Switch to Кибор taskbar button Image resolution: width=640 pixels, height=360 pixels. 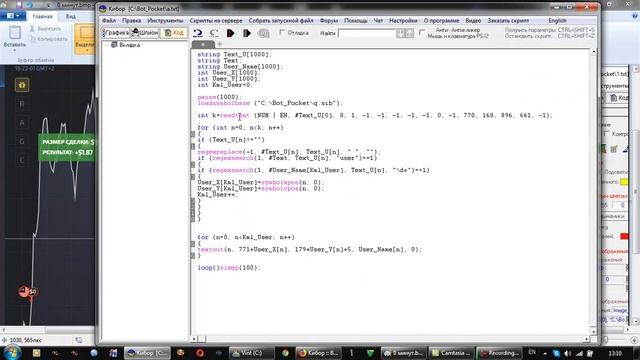point(147,353)
